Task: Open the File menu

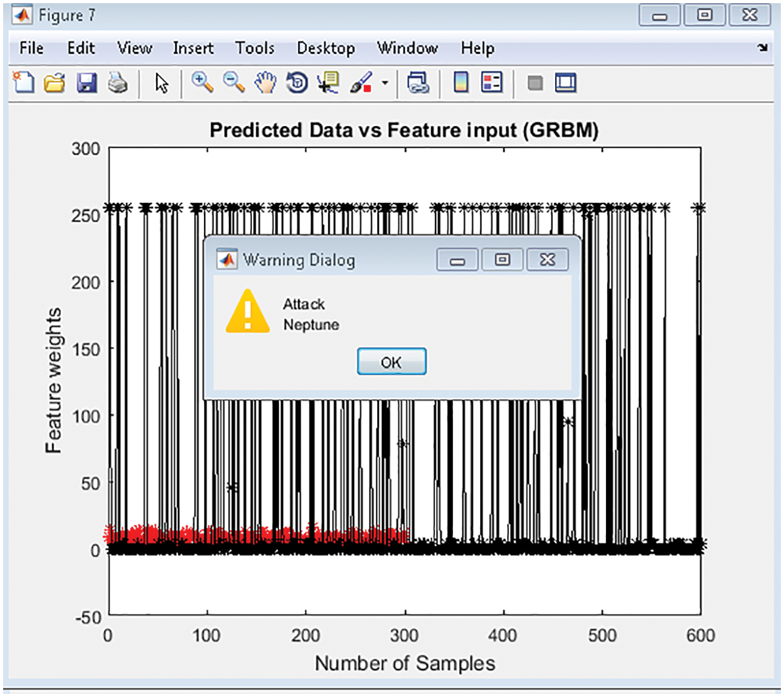Action: click(x=31, y=49)
